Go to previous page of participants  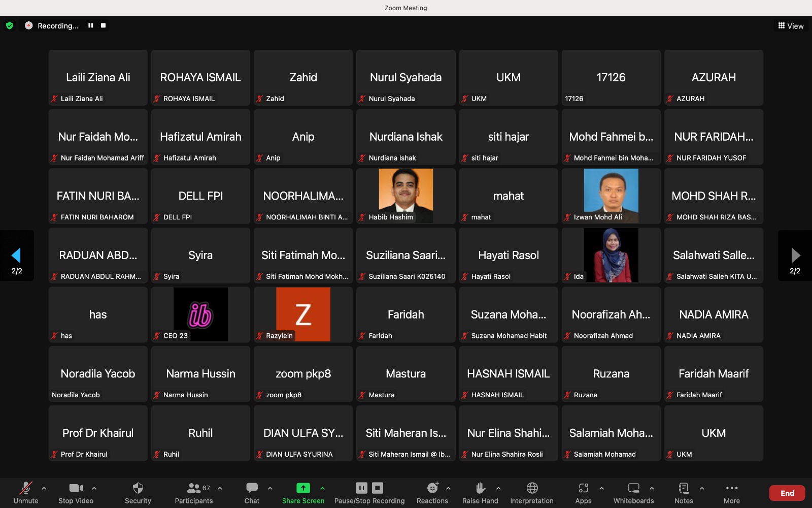click(x=16, y=255)
